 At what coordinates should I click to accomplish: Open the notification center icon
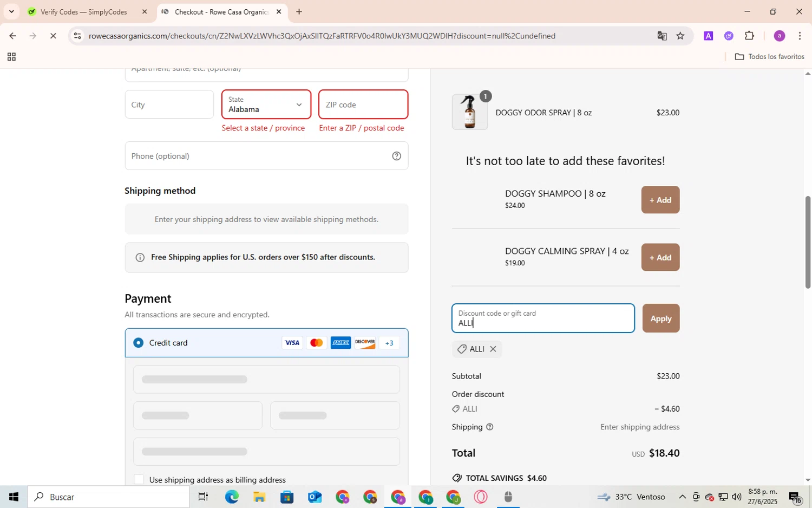tap(795, 497)
